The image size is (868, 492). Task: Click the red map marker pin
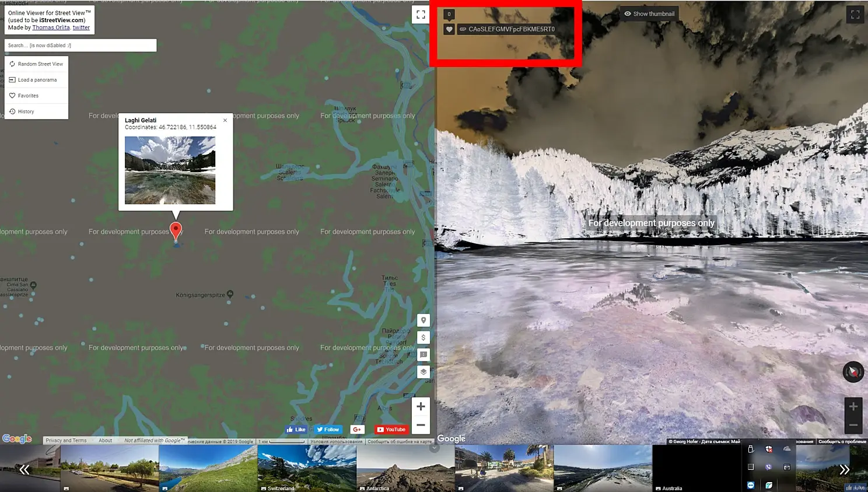[x=176, y=232]
